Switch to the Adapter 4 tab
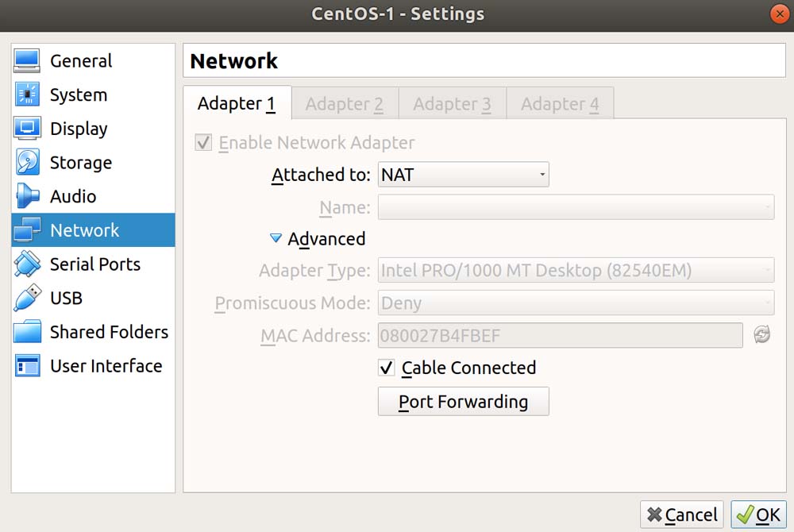This screenshot has width=794, height=532. point(560,104)
